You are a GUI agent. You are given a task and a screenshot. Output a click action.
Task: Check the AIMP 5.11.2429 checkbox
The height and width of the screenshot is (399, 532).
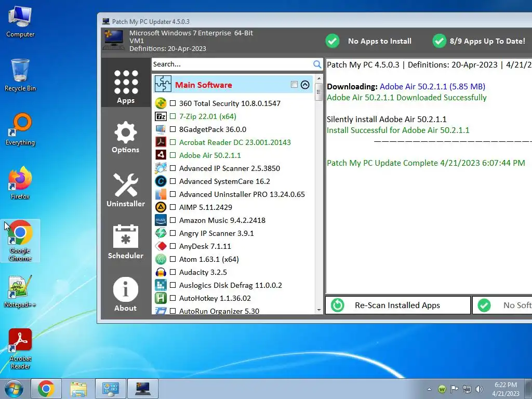(x=172, y=207)
